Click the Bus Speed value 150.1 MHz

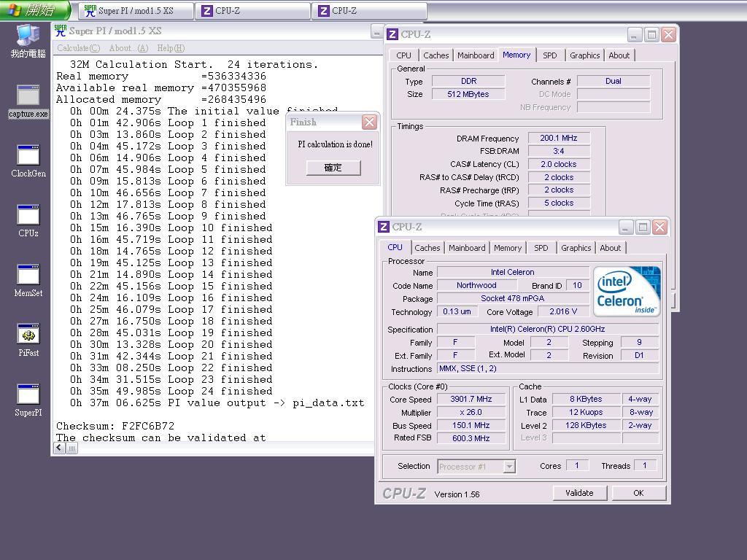pos(471,425)
